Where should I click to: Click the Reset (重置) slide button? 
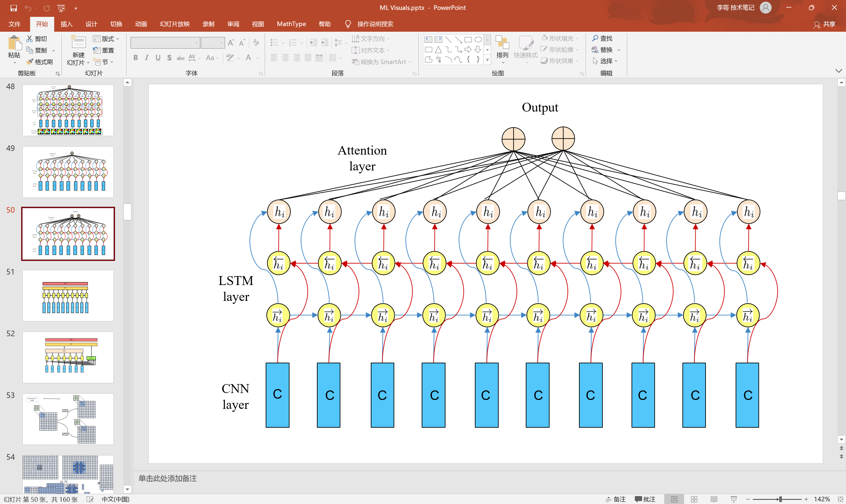click(104, 50)
